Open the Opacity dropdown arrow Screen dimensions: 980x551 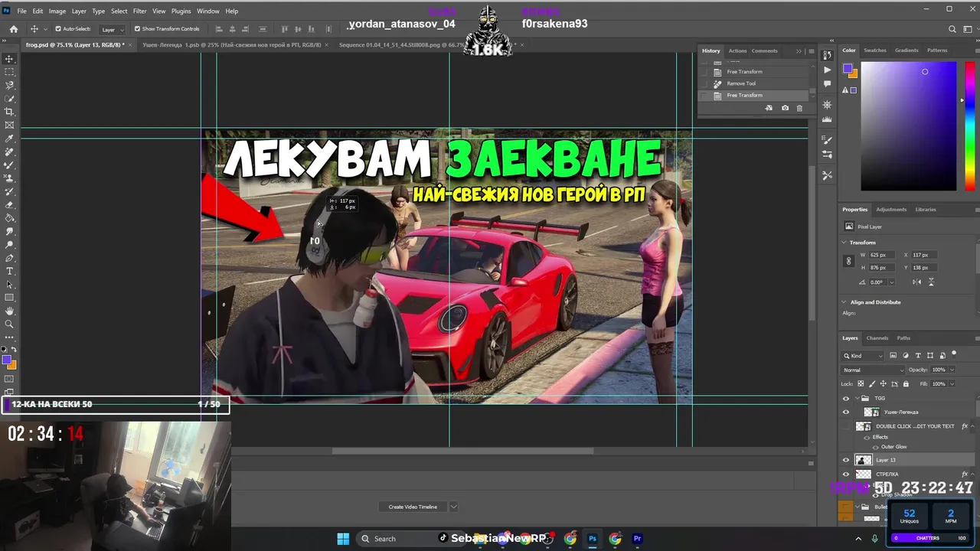pos(952,370)
